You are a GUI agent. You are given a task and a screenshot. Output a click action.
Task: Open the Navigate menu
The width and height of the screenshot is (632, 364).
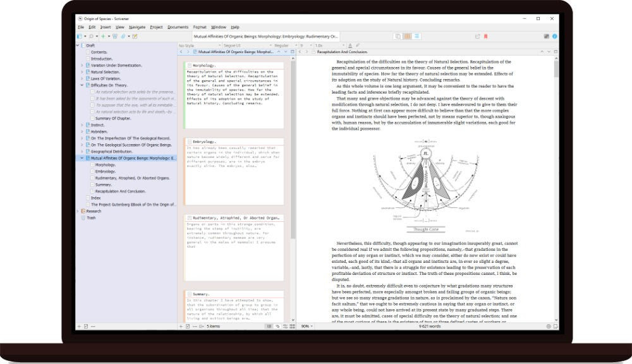point(137,27)
